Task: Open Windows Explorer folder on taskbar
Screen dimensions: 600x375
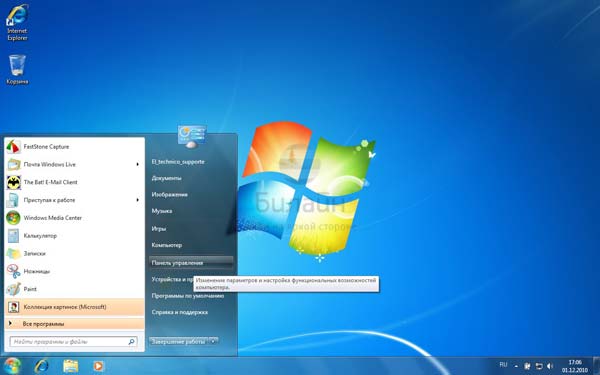Action: (70, 366)
